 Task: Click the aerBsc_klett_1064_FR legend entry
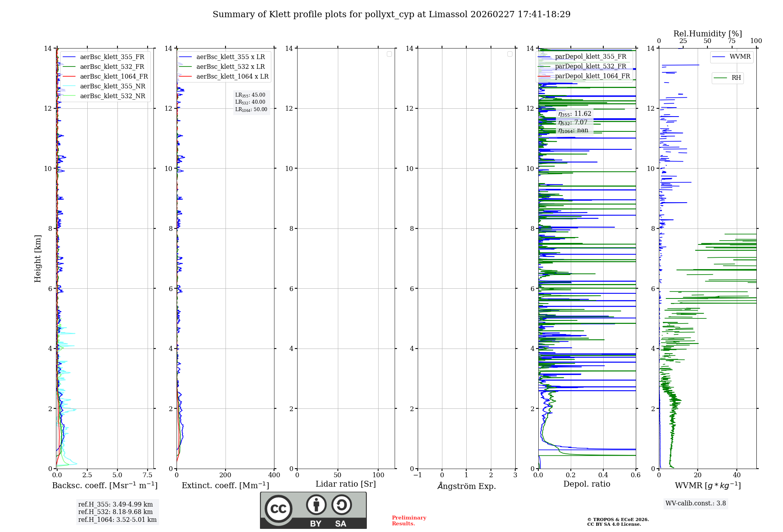(x=114, y=77)
